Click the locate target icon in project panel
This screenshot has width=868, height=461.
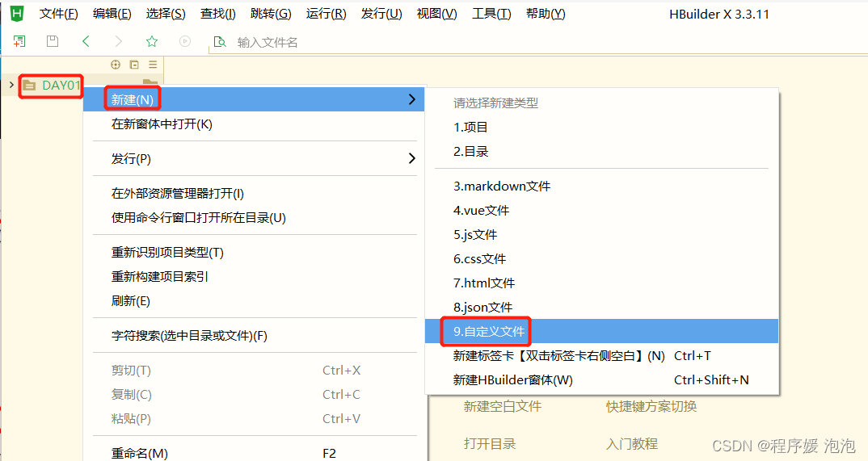[115, 65]
